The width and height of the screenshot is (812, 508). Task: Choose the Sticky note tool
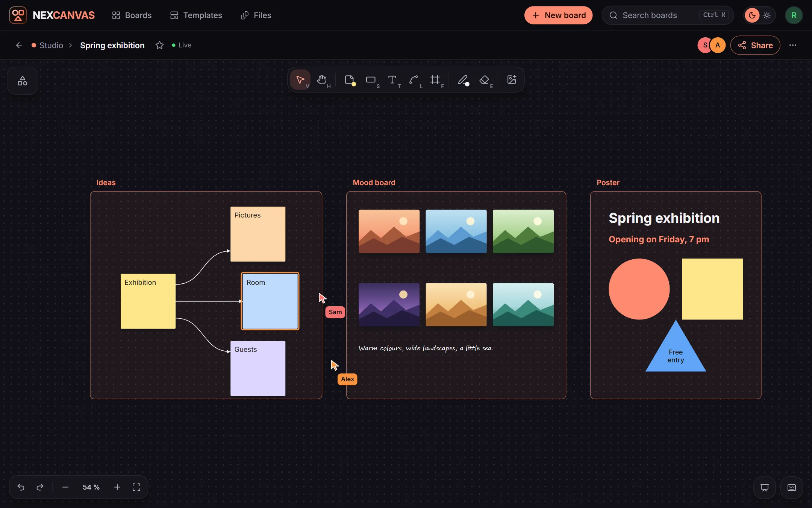point(350,80)
